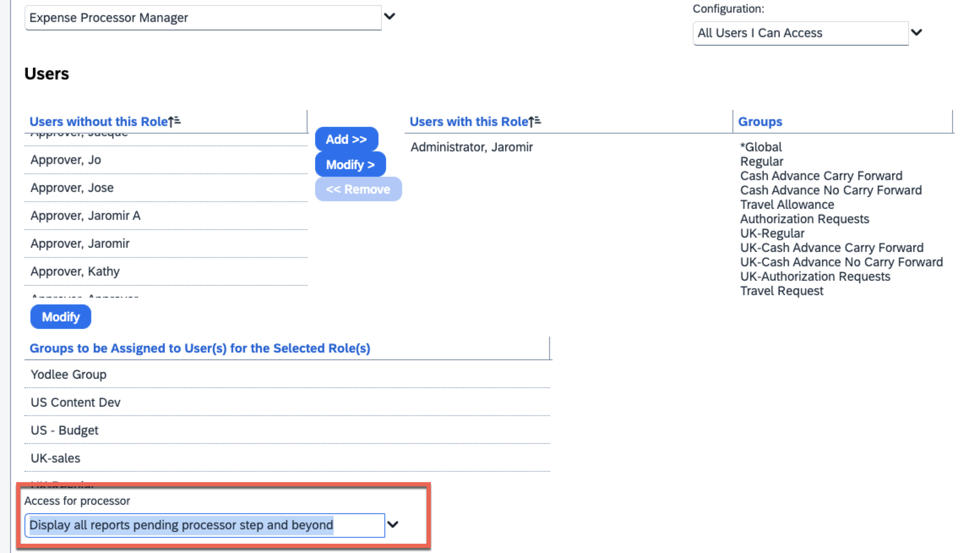This screenshot has height=553, width=980.
Task: Pick US Content Dev group
Action: coord(76,402)
